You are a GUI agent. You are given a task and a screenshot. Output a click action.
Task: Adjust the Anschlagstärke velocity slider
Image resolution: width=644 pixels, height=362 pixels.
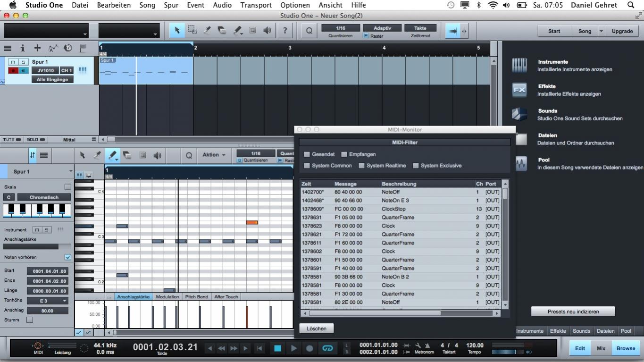coord(38,246)
